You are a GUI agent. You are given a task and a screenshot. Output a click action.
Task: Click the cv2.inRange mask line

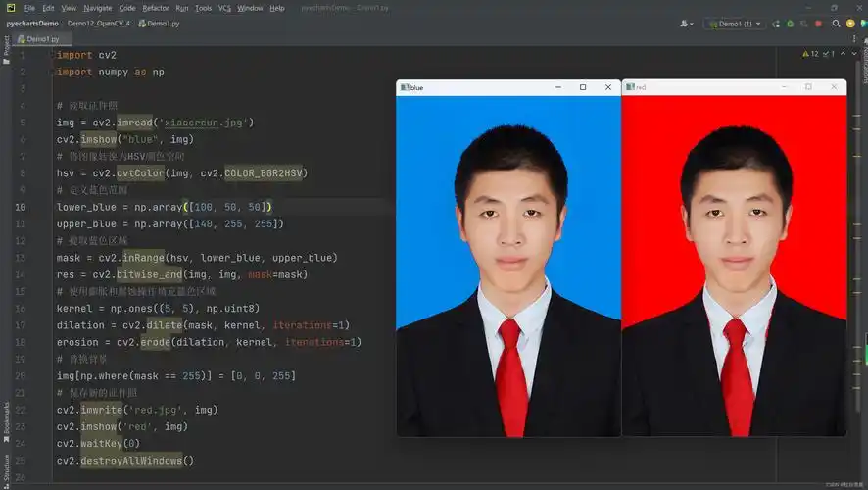[x=197, y=258]
